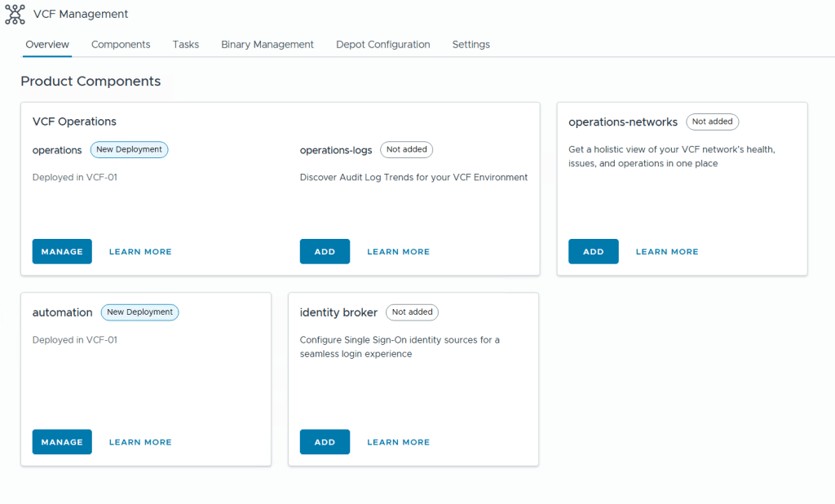Image resolution: width=835 pixels, height=504 pixels.
Task: Click the VCF Management network icon
Action: [x=15, y=14]
